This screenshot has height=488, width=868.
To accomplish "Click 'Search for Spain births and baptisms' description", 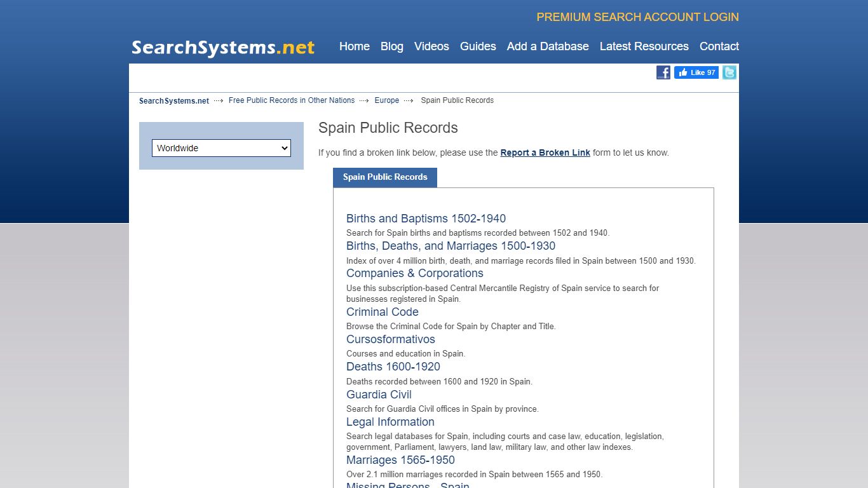I will 478,233.
